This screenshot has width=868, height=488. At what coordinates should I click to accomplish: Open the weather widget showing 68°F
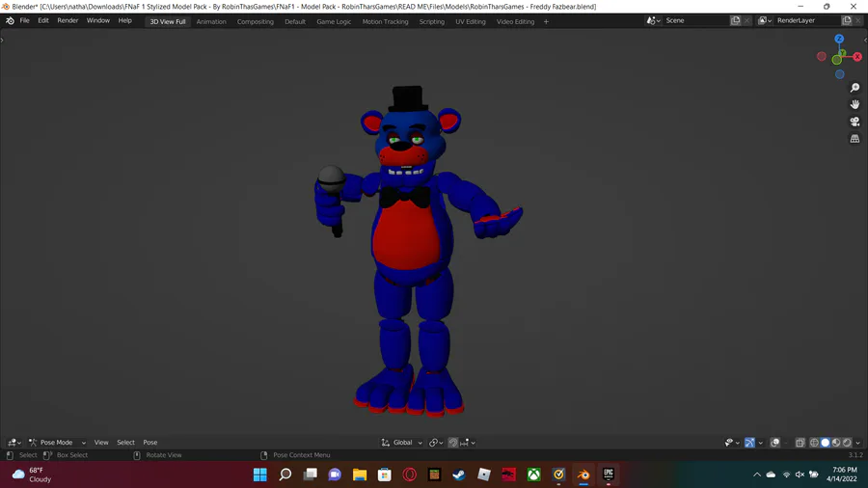(32, 474)
